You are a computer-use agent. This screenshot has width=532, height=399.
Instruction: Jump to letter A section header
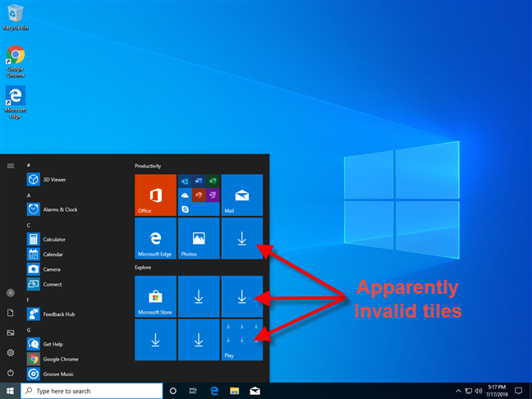[x=29, y=195]
